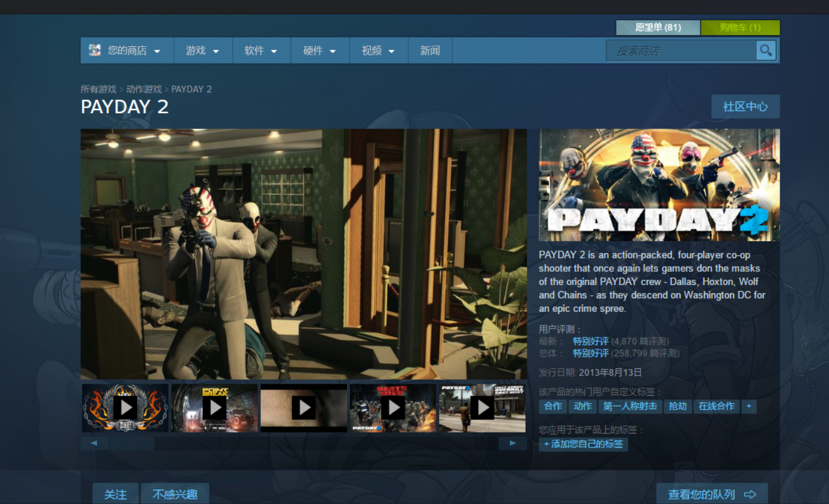Click 添加您自己的标签 button
The height and width of the screenshot is (504, 829).
click(584, 444)
